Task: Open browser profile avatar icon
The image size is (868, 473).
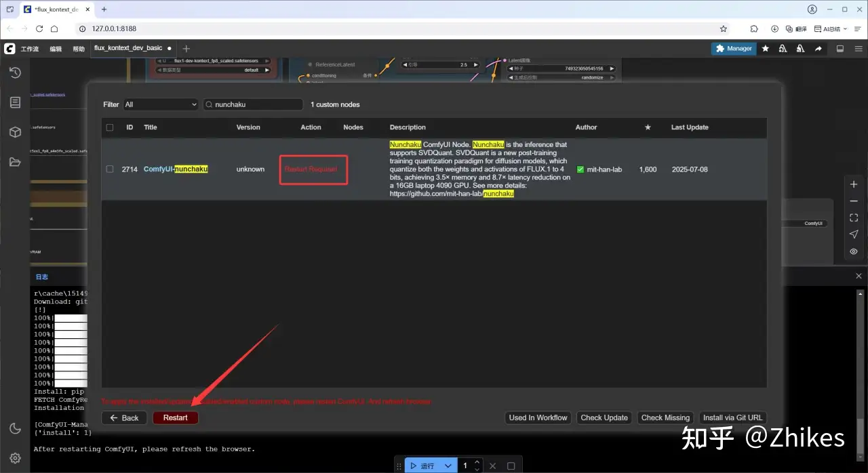Action: click(812, 9)
